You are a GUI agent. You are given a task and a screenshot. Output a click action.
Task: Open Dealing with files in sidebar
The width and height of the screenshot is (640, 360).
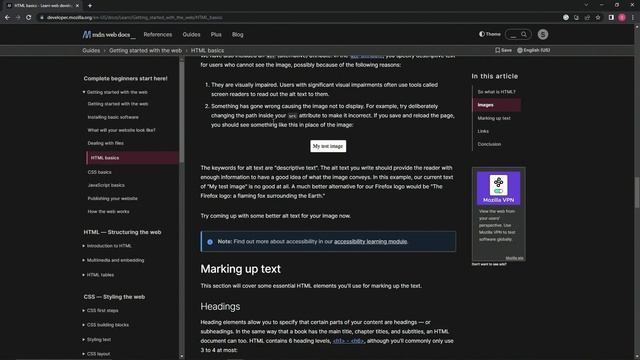coord(105,143)
